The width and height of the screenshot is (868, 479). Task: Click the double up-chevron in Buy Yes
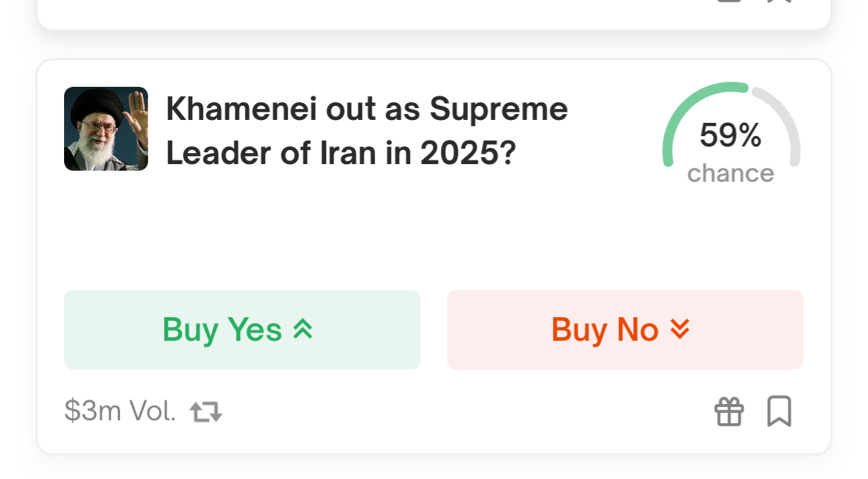coord(303,329)
